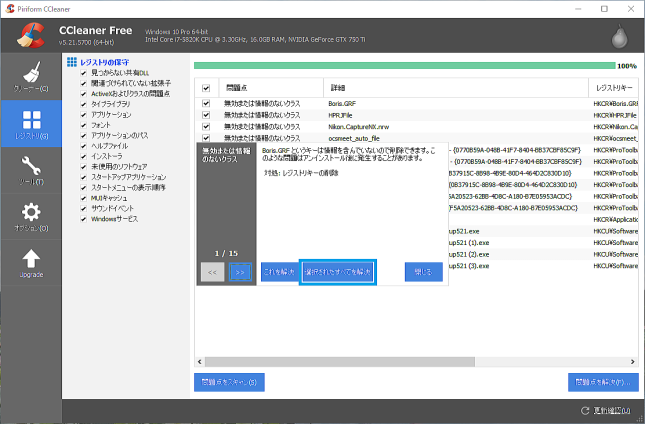The image size is (645, 424).
Task: Click the CCleaner logo in header
Action: click(x=28, y=37)
